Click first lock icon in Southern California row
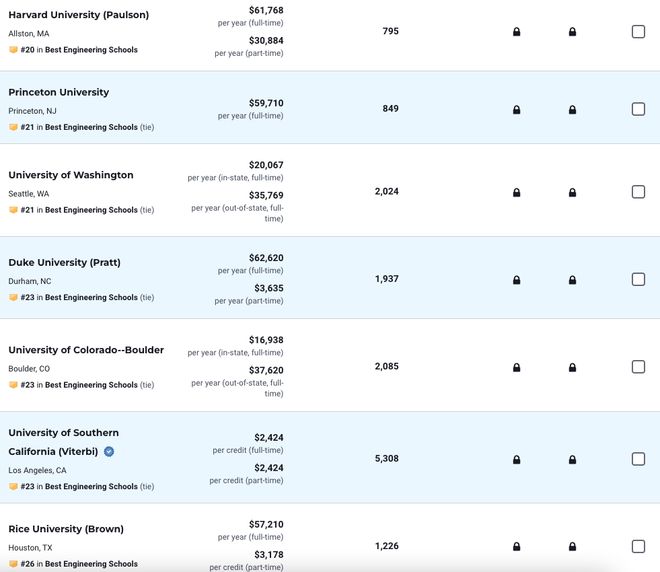Viewport: 660px width, 572px height. click(x=516, y=460)
